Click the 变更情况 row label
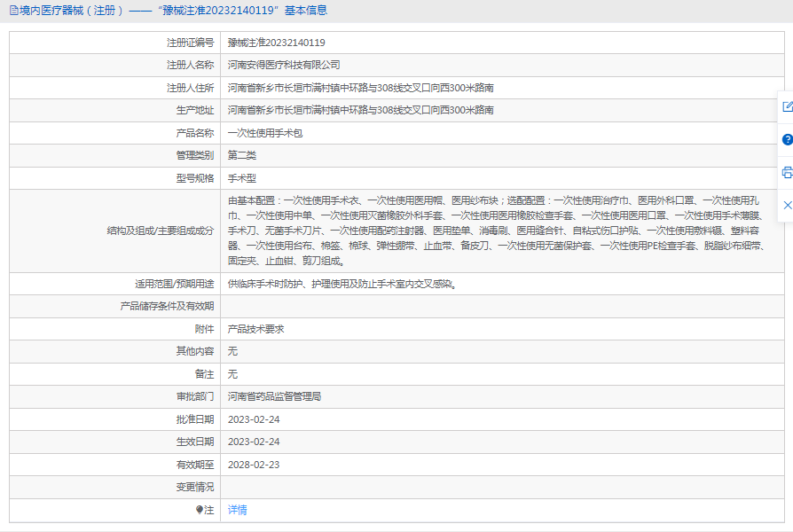 195,487
